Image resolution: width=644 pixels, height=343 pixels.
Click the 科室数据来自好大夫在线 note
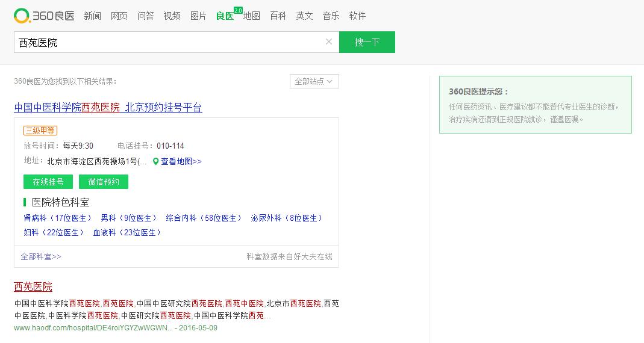(x=290, y=256)
